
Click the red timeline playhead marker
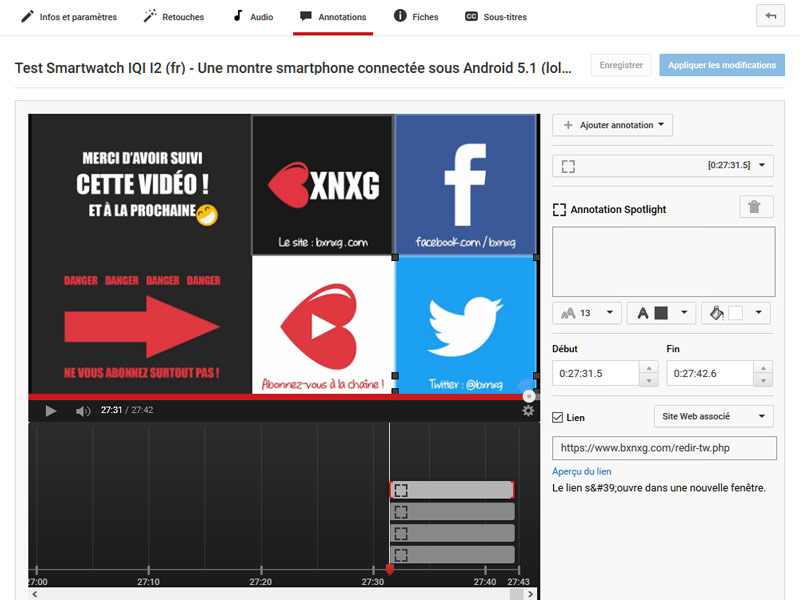tap(390, 569)
